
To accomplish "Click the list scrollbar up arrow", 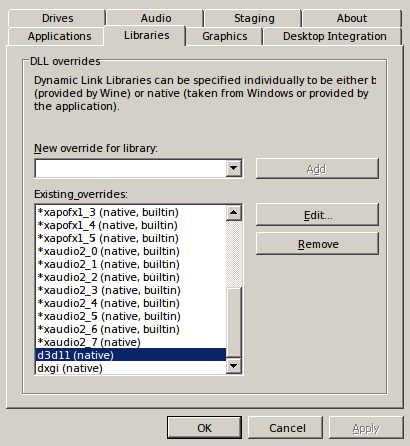I will pyautogui.click(x=234, y=213).
